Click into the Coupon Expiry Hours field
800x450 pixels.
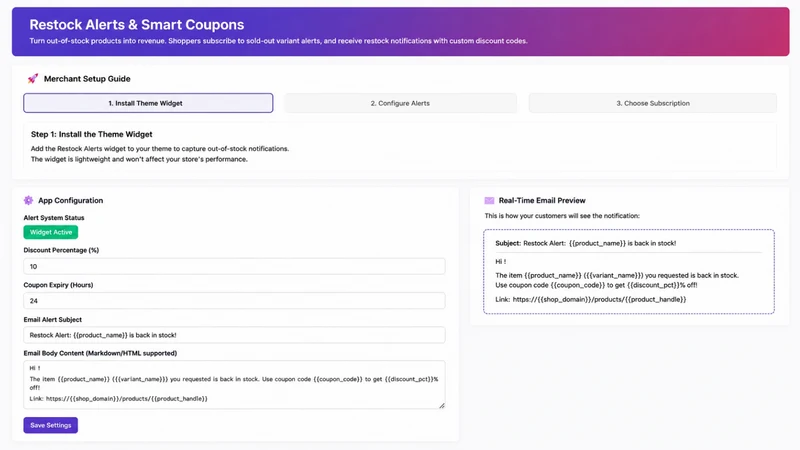click(x=234, y=301)
